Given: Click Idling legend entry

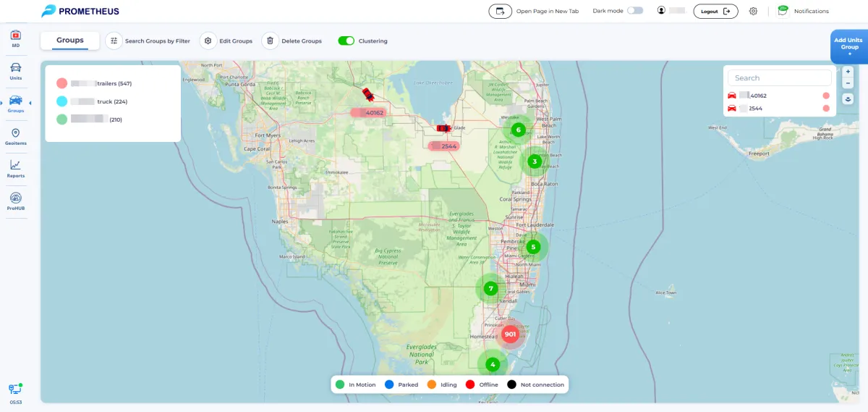Looking at the screenshot, I should 442,384.
